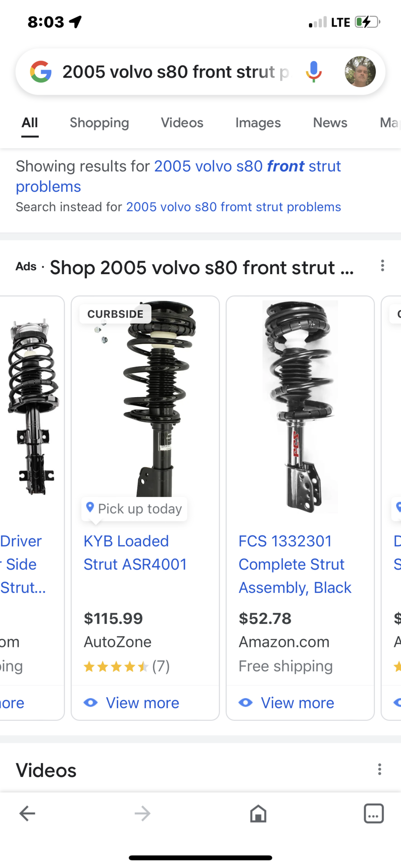Screen dimensions: 401x868
Task: Open the Videos section three-dot menu
Action: 380,769
